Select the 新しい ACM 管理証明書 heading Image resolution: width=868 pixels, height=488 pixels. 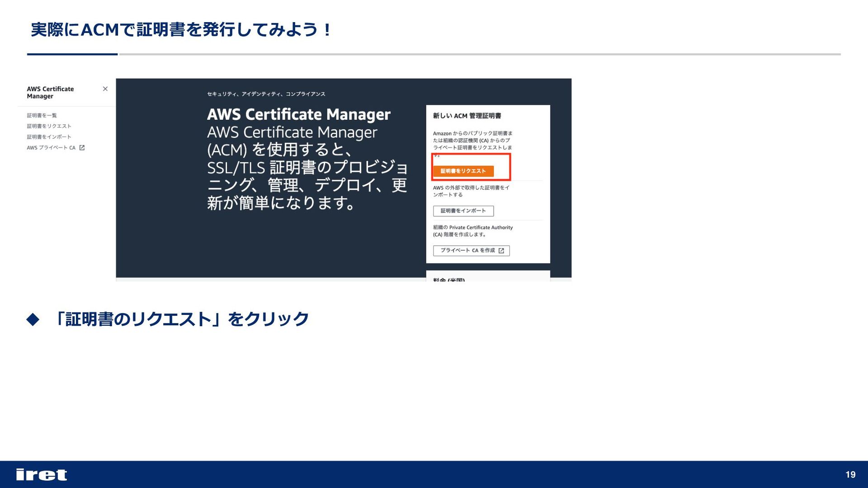point(467,116)
